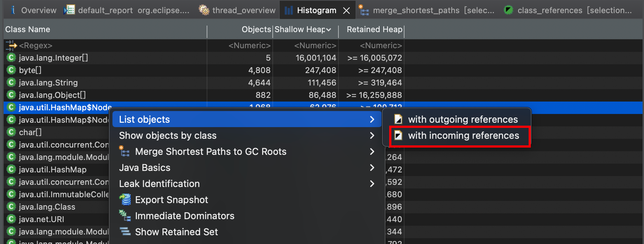Screen dimensions: 644x244
Task: Expand the Leak Identification submenu arrow
Action: (x=372, y=184)
